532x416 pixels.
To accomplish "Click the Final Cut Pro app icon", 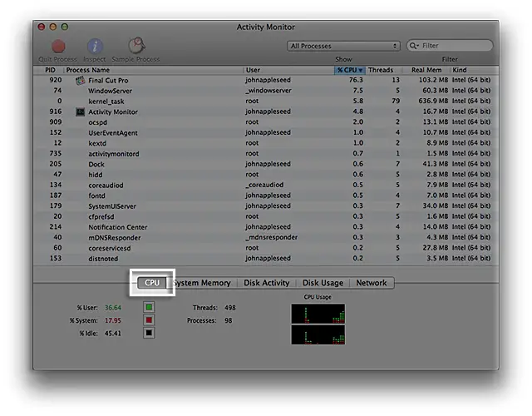I will 81,81.
